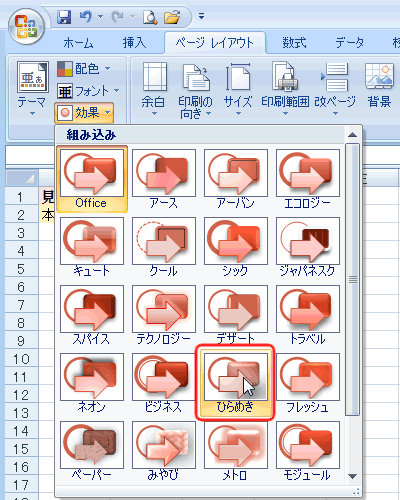Open the 改ページ breaks menu

click(x=335, y=89)
